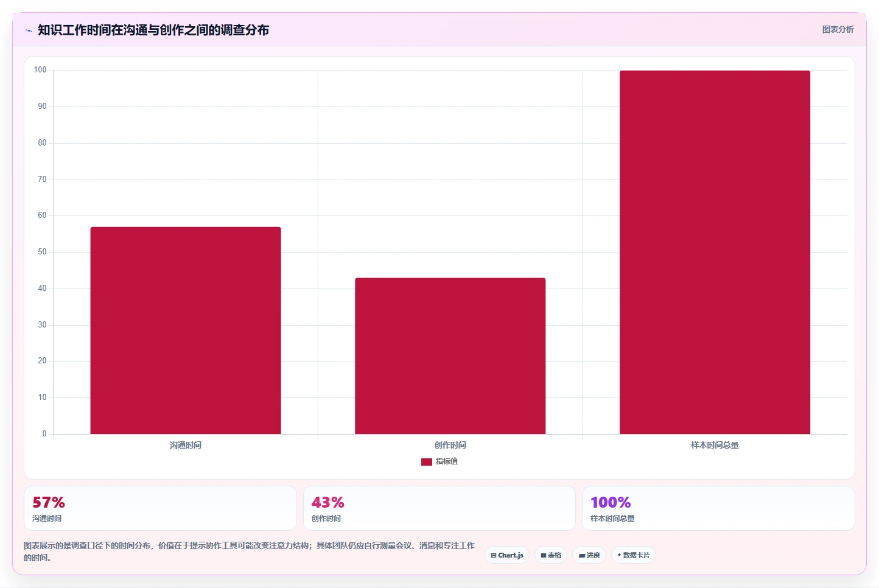879x588 pixels.
Task: Click the 创作时间 x-axis label
Action: pos(450,446)
